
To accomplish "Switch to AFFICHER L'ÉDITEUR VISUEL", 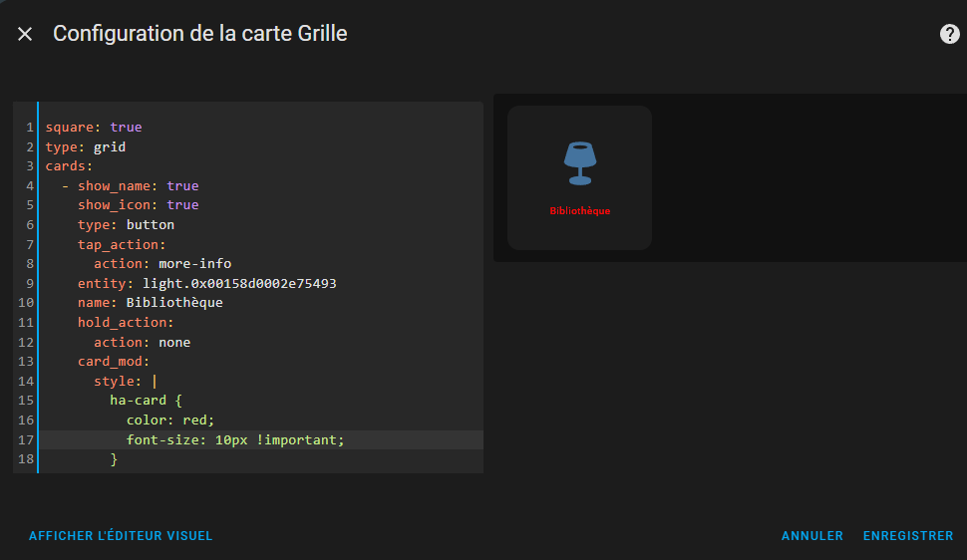I will point(121,536).
